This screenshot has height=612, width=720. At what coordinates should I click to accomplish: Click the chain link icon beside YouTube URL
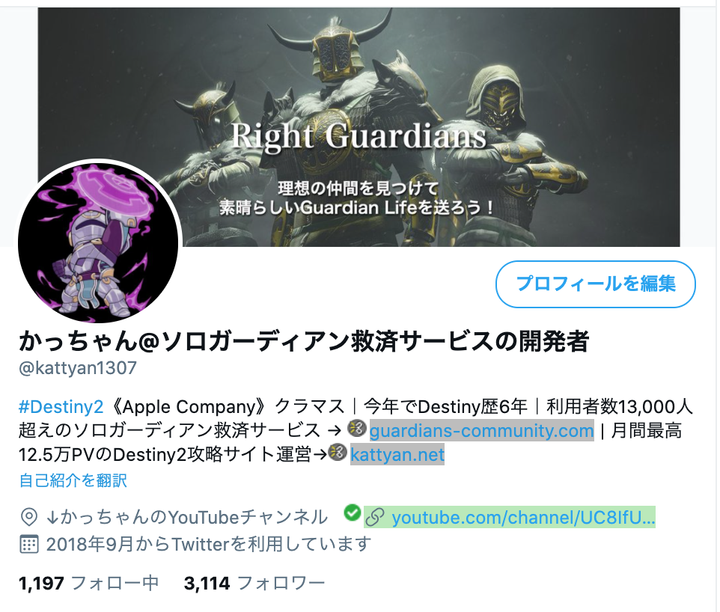(375, 517)
